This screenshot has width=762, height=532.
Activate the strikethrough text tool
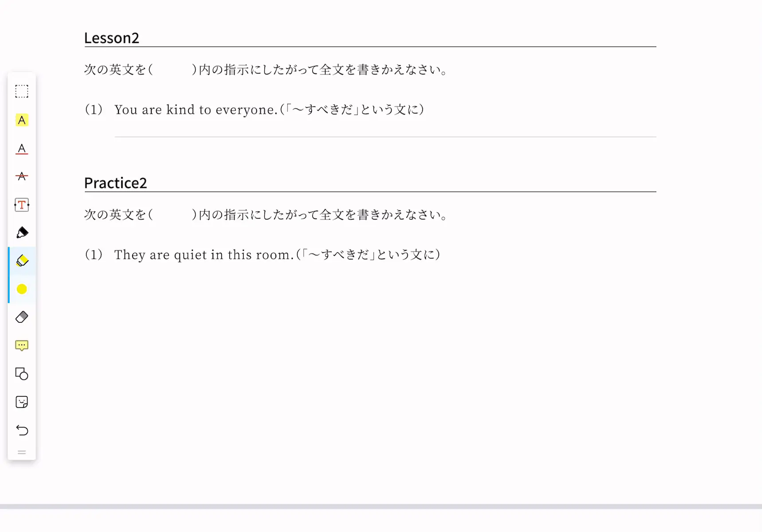[22, 176]
